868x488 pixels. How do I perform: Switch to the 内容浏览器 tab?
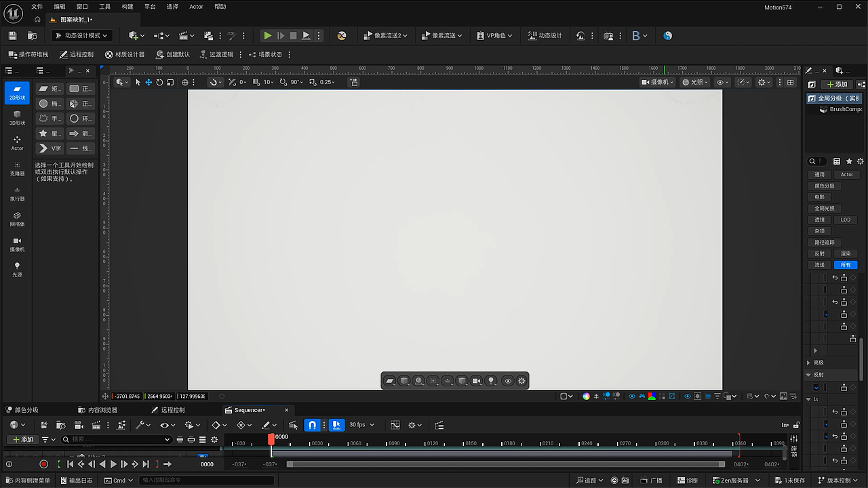tap(96, 410)
